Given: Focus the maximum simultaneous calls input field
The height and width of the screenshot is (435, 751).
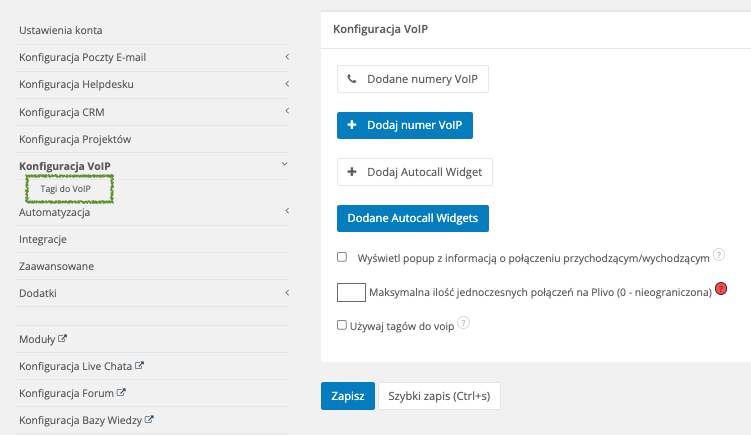Looking at the screenshot, I should click(351, 292).
